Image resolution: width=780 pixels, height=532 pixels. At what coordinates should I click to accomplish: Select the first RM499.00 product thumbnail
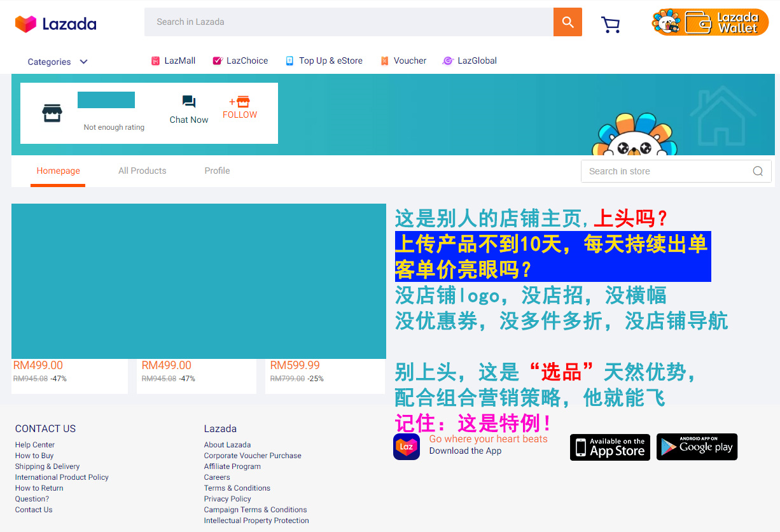(x=69, y=281)
